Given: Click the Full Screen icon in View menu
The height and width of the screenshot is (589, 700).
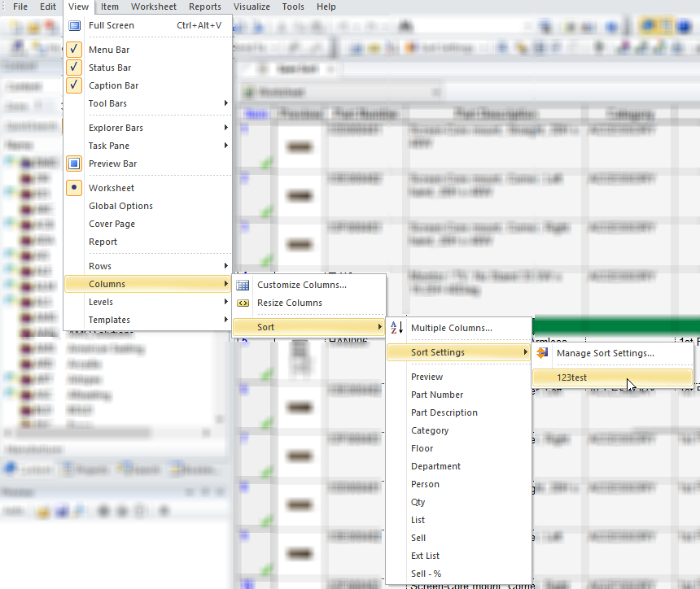Looking at the screenshot, I should point(75,25).
